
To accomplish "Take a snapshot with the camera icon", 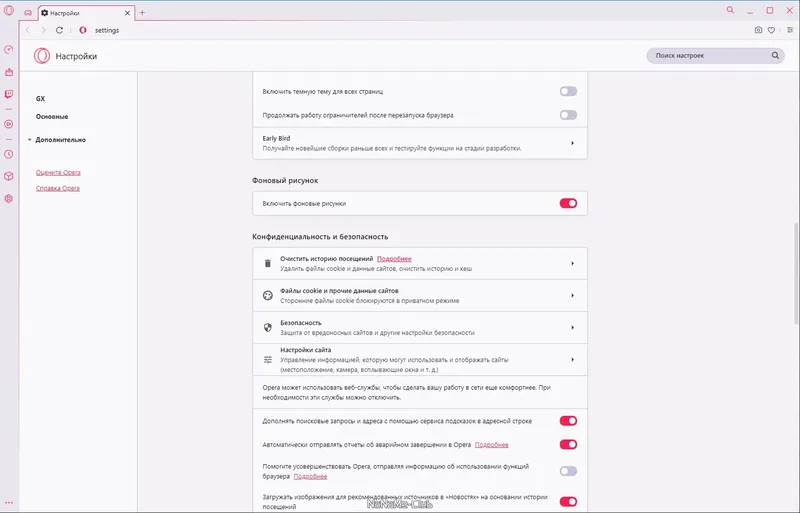I will tap(758, 30).
